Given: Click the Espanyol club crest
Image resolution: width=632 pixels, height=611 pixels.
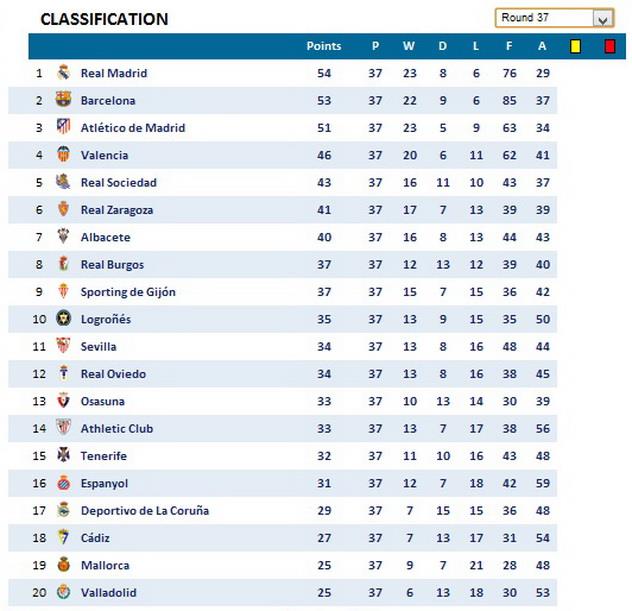Looking at the screenshot, I should point(63,483).
